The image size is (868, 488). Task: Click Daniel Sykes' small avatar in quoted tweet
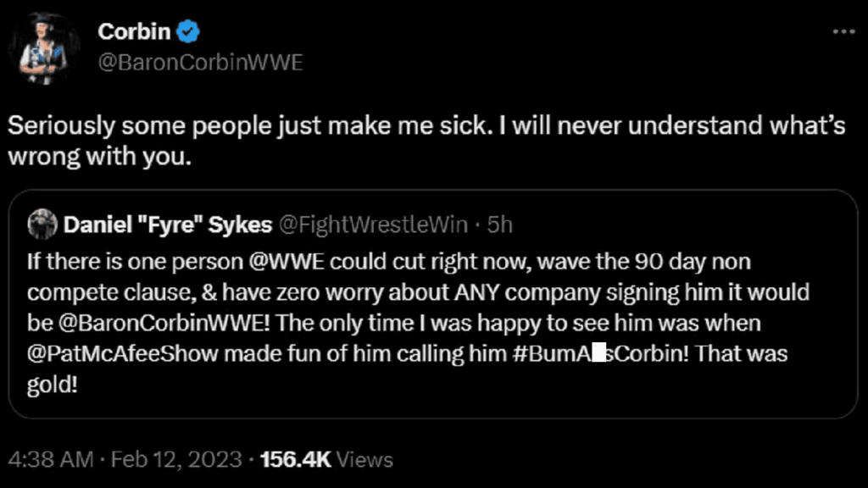42,225
